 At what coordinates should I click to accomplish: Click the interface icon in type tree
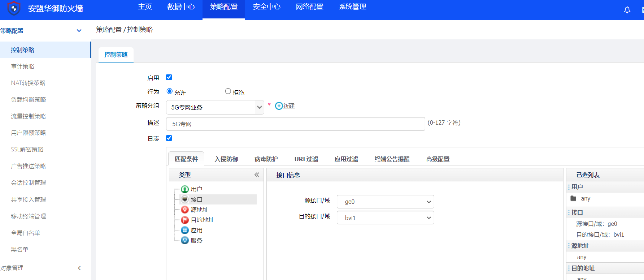click(x=185, y=199)
